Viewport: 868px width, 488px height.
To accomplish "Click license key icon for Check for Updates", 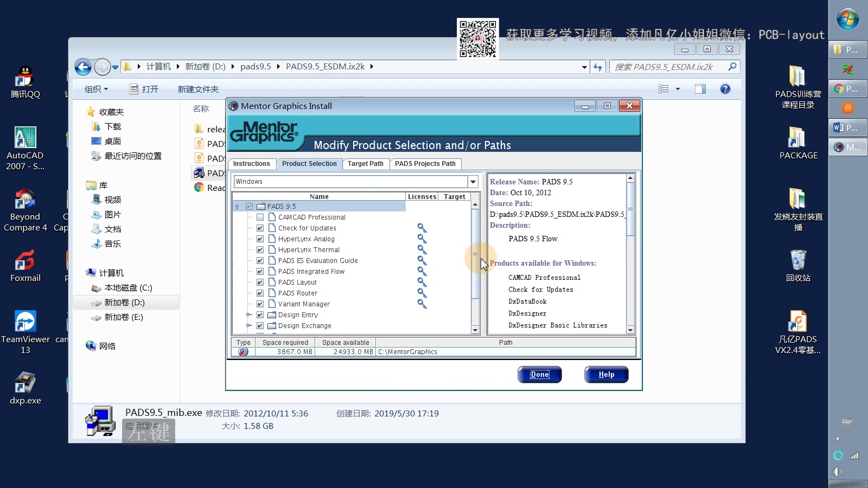I will click(422, 228).
